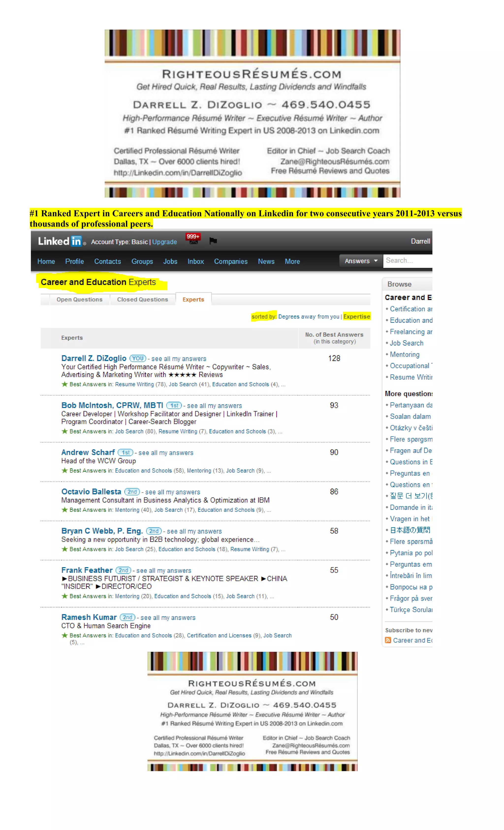This screenshot has width=504, height=830.
Task: Open Ramesh Kumar's profile link
Action: tap(89, 617)
